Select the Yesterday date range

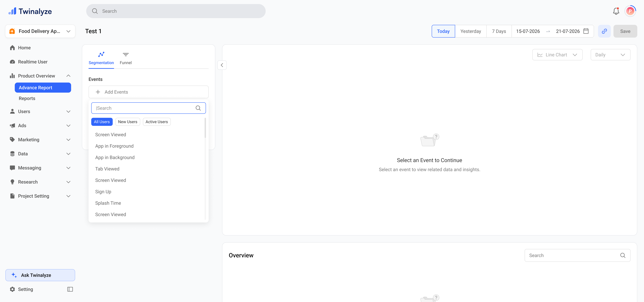tap(471, 31)
